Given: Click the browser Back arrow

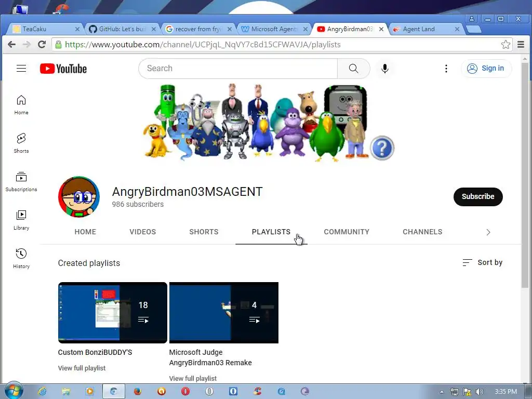Looking at the screenshot, I should [x=11, y=45].
